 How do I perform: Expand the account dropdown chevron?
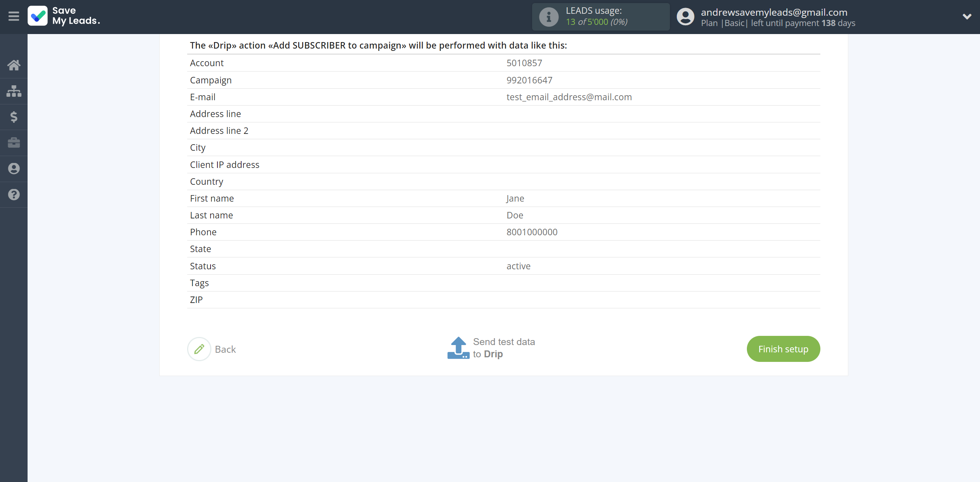pos(967,16)
